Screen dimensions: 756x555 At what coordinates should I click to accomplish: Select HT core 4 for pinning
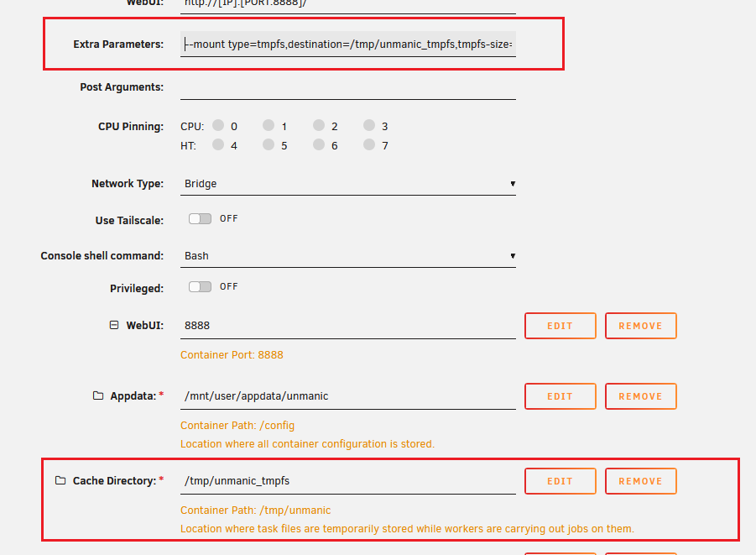click(218, 145)
